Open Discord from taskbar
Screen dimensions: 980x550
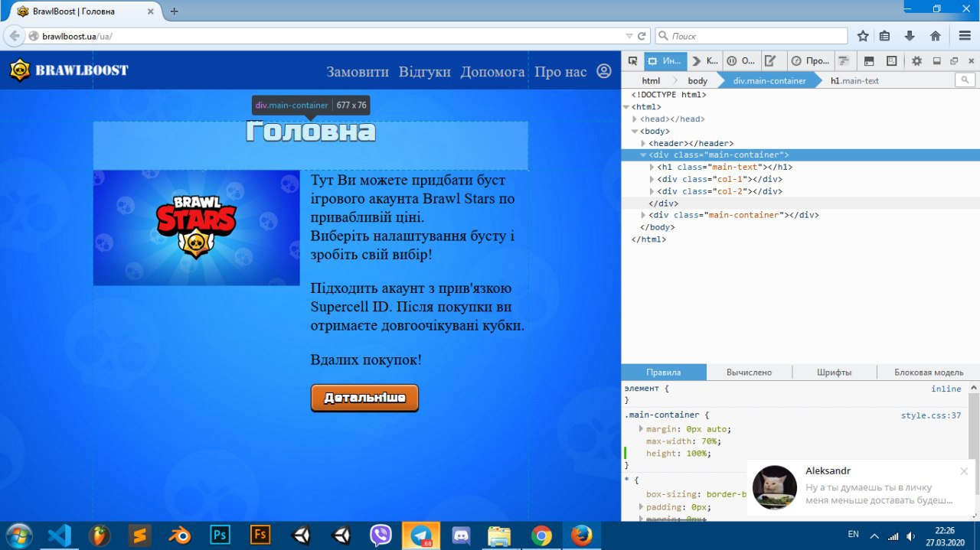click(461, 535)
